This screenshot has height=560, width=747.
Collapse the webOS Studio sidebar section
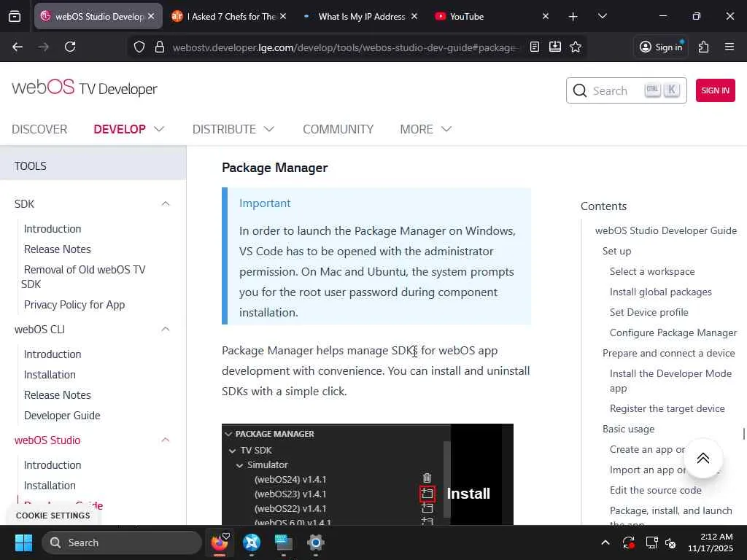pos(166,440)
